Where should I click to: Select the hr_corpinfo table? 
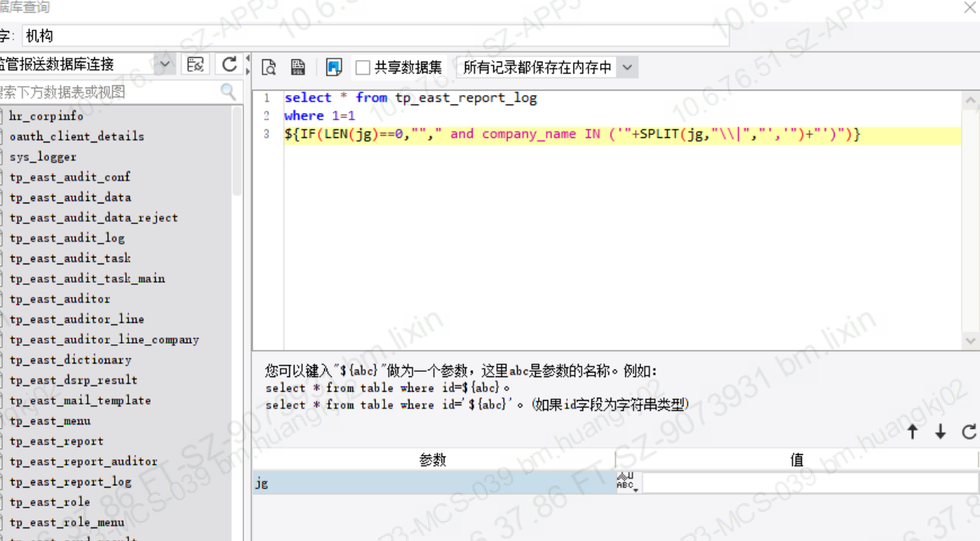point(46,116)
